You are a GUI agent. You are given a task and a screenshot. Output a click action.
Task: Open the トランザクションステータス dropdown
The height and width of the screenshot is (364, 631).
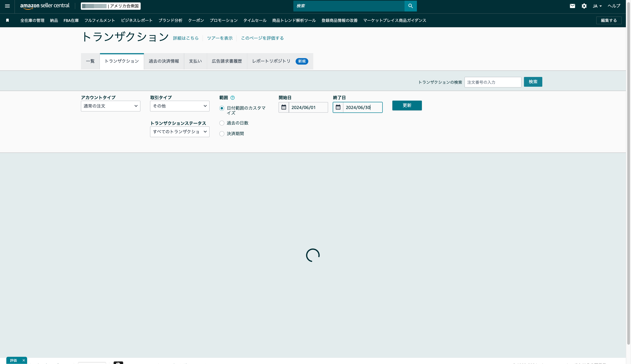pos(180,132)
